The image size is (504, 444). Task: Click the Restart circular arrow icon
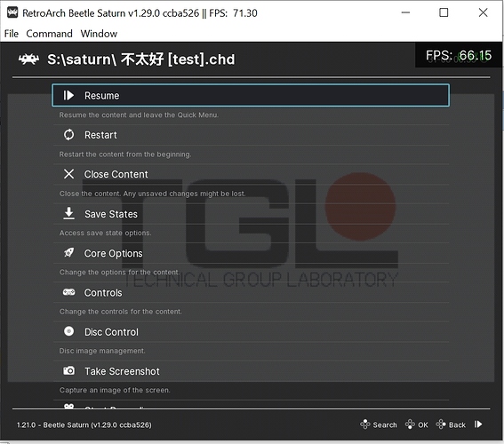[x=68, y=134]
